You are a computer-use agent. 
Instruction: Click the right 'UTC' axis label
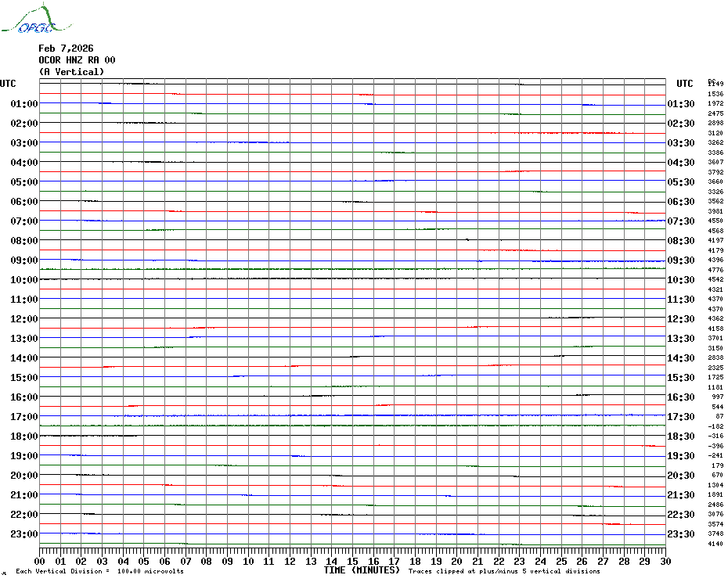point(684,84)
